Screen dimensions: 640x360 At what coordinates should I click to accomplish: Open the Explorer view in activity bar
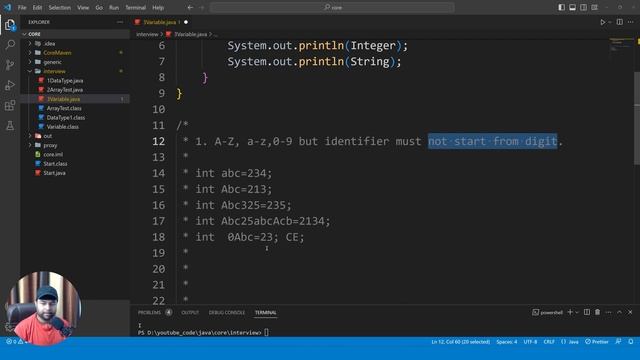(10, 25)
